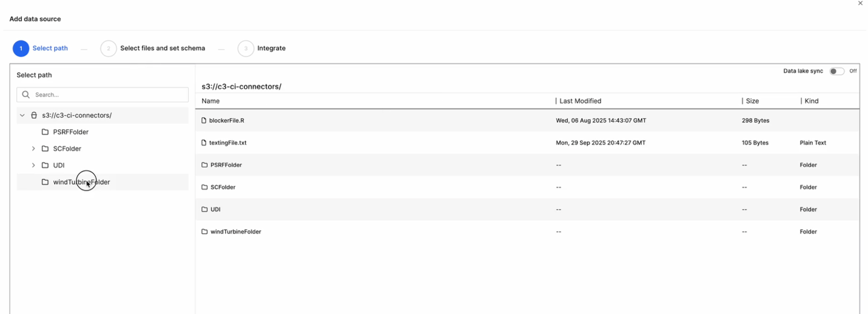Expand the SCFolder tree node

(33, 149)
